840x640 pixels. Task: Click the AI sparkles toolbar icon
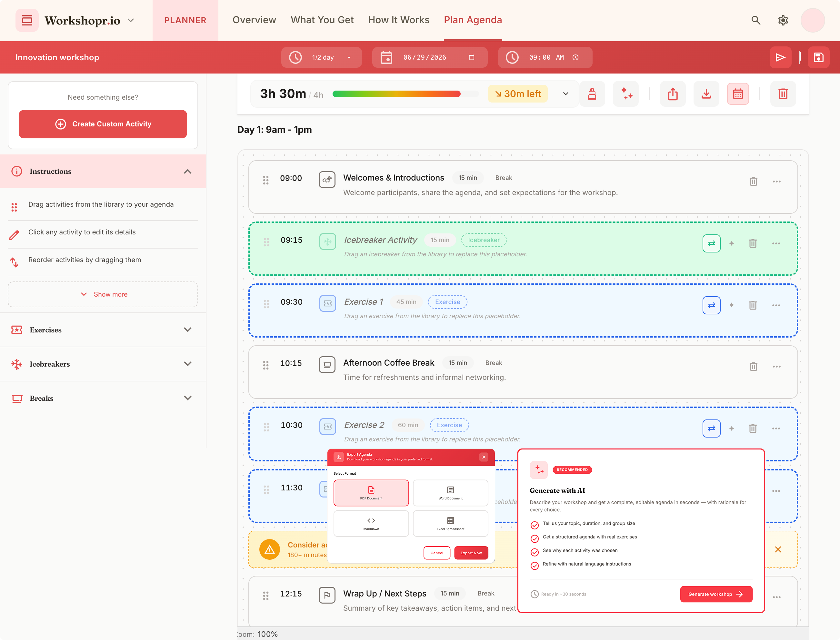[x=626, y=94]
